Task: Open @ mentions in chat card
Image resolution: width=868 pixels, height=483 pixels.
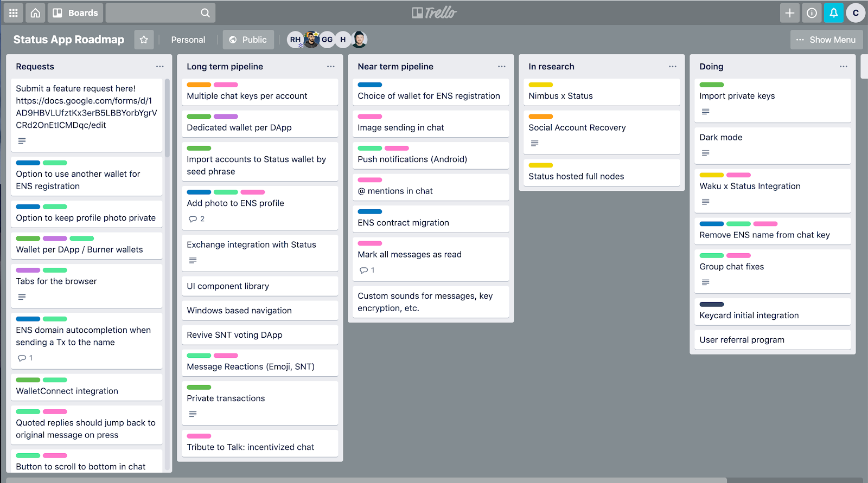Action: [x=431, y=187]
